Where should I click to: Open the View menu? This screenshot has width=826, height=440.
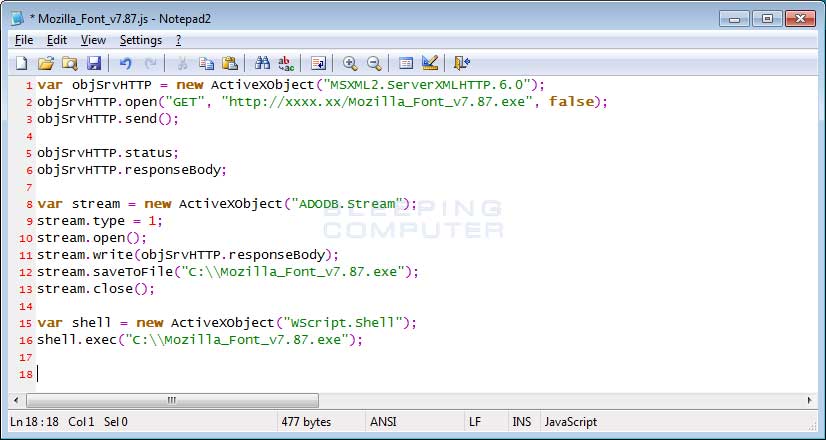[93, 40]
